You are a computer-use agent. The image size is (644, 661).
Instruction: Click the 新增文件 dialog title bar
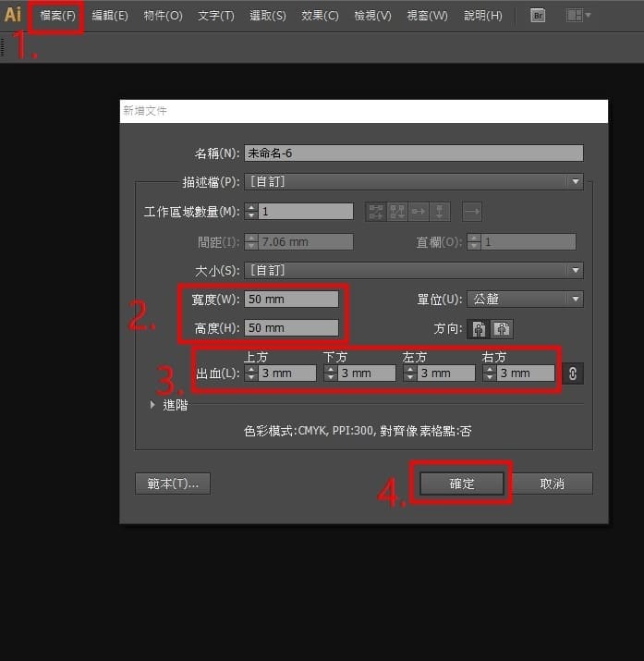coord(364,111)
